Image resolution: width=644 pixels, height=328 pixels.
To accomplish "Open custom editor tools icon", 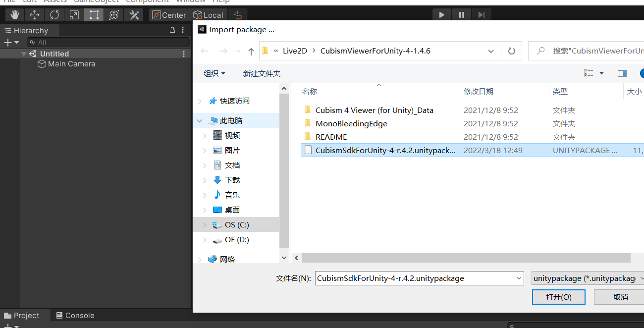I will [x=134, y=15].
